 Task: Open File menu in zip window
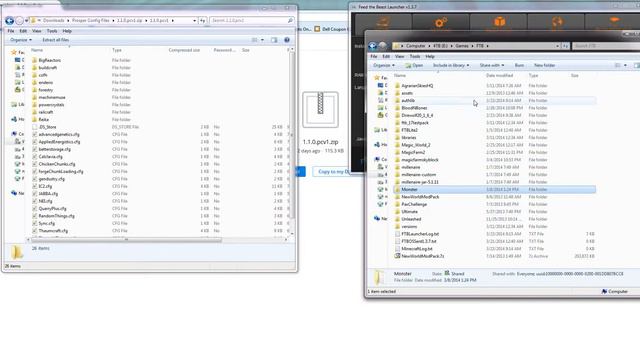(x=11, y=31)
